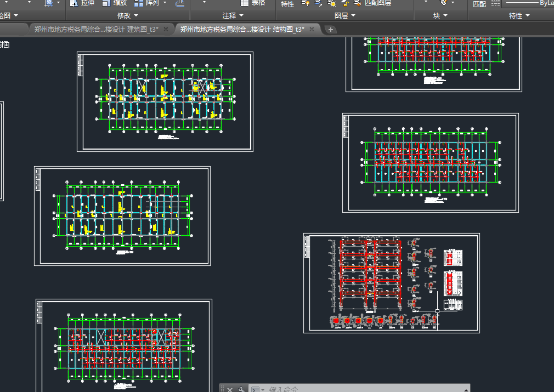Image resolution: width=554 pixels, height=392 pixels.
Task: Select the Array (阵列) tool
Action: (x=147, y=3)
